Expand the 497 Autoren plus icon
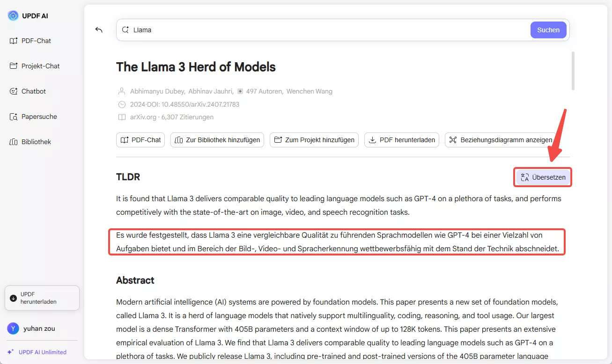This screenshot has height=364, width=612. coord(240,91)
